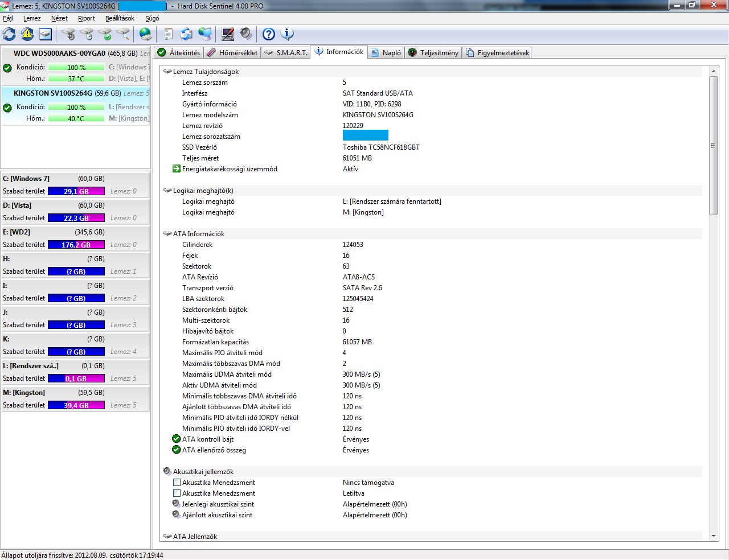Select the M: [Kingston] partition
Image resolution: width=729 pixels, height=560 pixels.
click(x=76, y=399)
